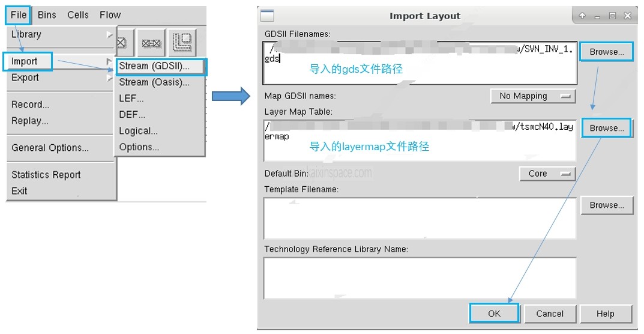Screen dimensions: 644x334
Task: Select Stream (GDSII)... from Import submenu
Action: tap(159, 66)
